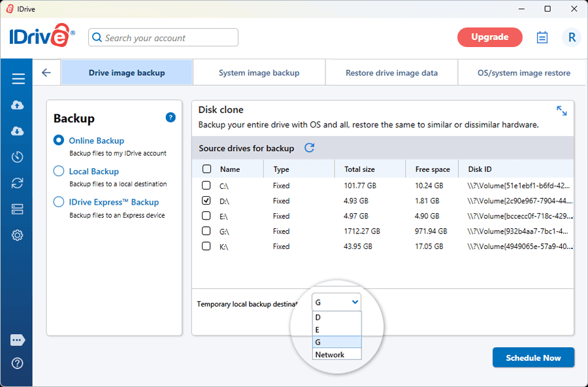
Task: Select the IDrive Express Backup radio button
Action: pos(59,202)
